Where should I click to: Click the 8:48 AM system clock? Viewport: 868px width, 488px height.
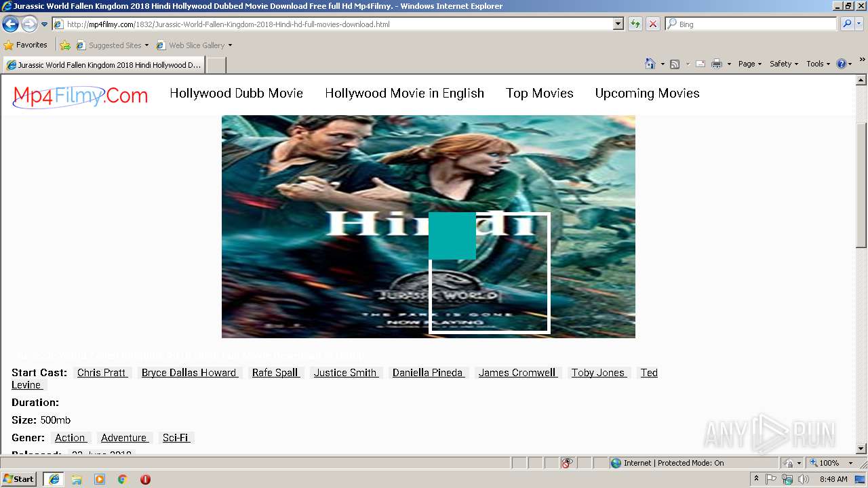coord(833,479)
